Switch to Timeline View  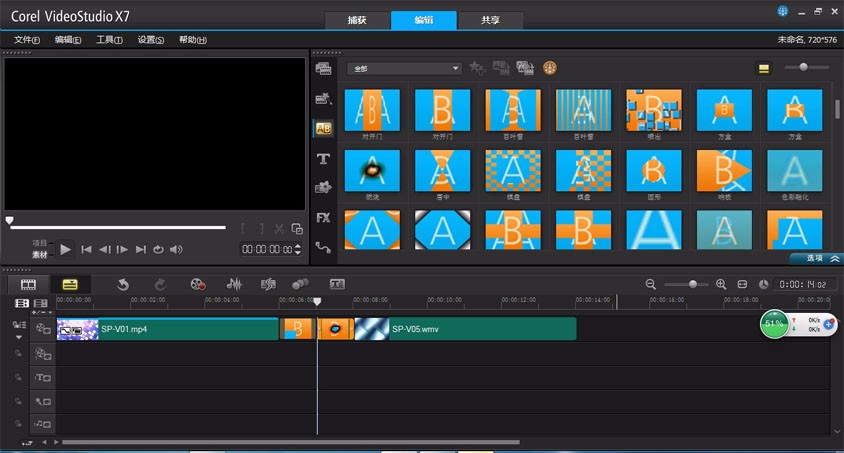(x=70, y=284)
